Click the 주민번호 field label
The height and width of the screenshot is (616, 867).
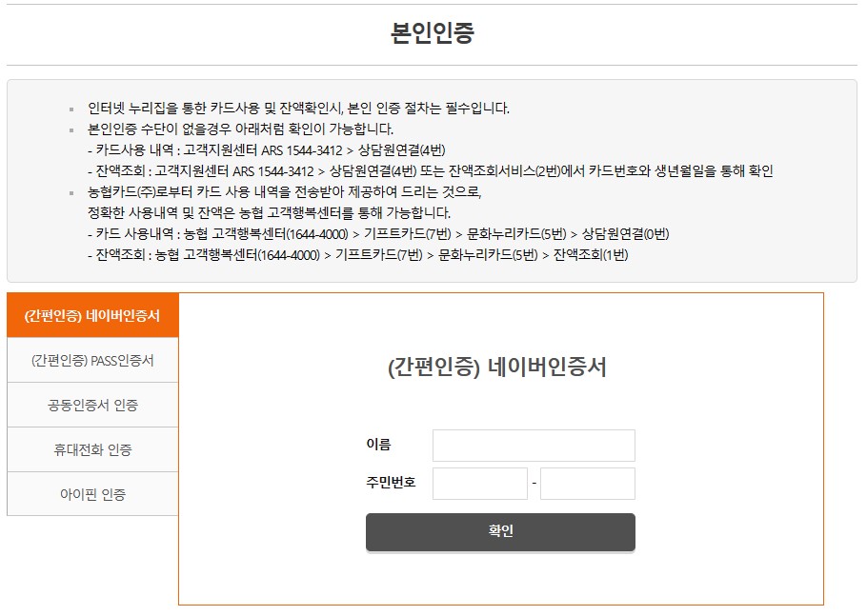point(391,483)
